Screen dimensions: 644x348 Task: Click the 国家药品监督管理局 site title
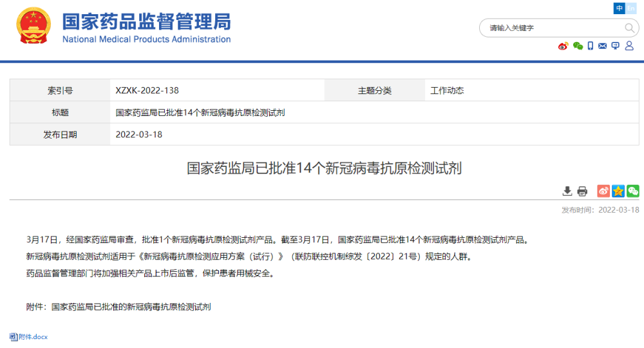pyautogui.click(x=146, y=22)
